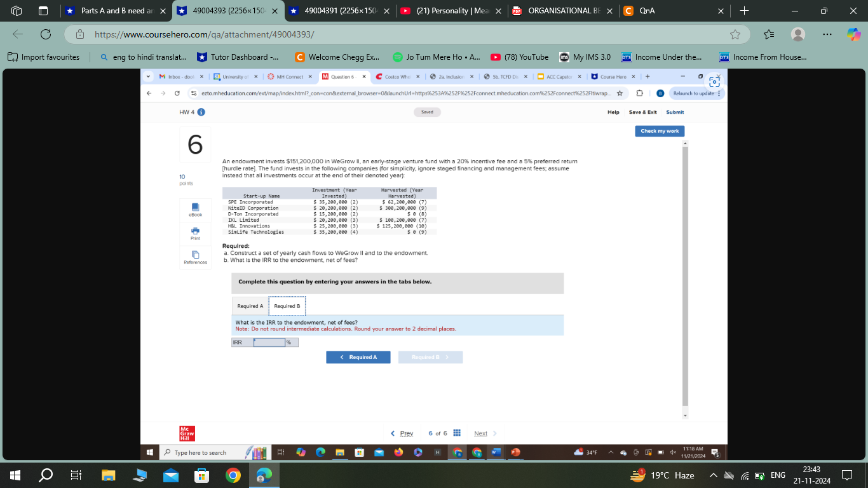The image size is (868, 488).
Task: Open Income Under the bookmark
Action: [x=661, y=57]
